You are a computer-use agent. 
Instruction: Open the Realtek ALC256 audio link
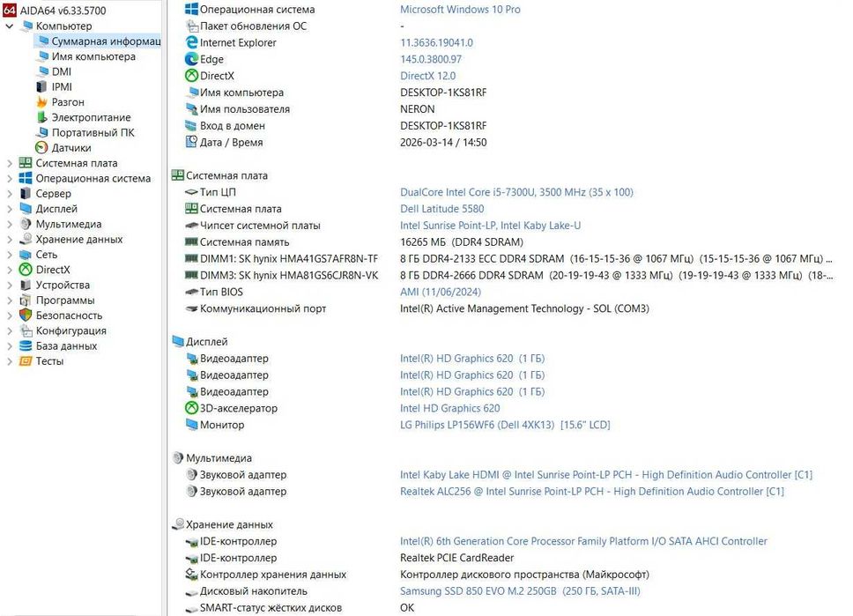(x=592, y=492)
